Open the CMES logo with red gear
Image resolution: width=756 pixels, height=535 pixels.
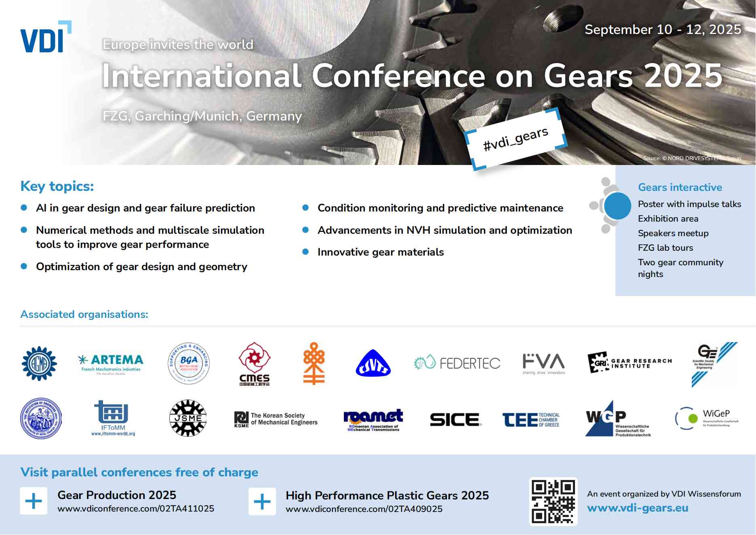click(x=254, y=364)
